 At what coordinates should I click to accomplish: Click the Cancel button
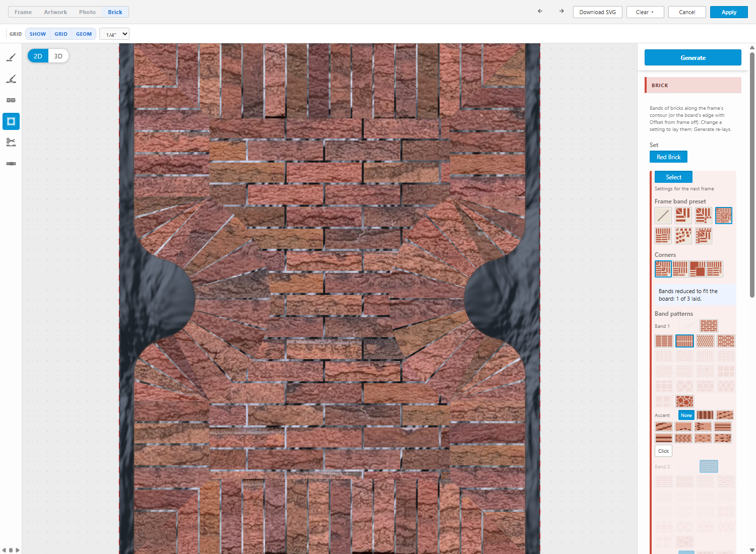(687, 12)
